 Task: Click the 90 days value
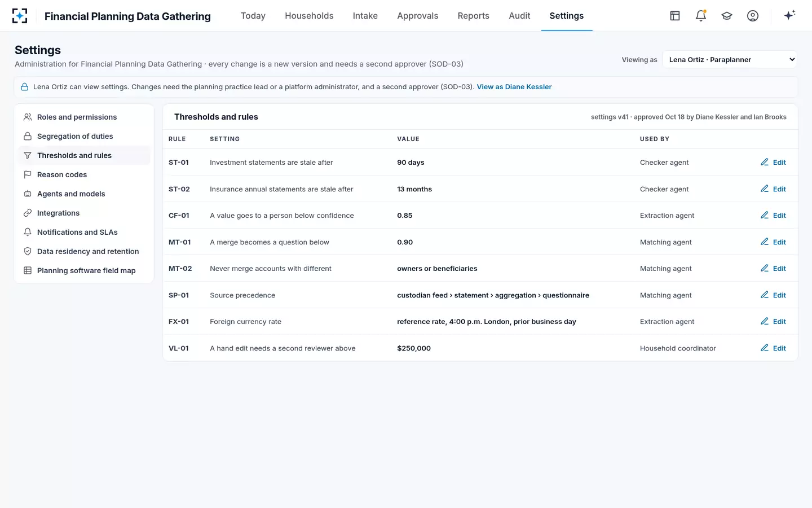click(411, 163)
